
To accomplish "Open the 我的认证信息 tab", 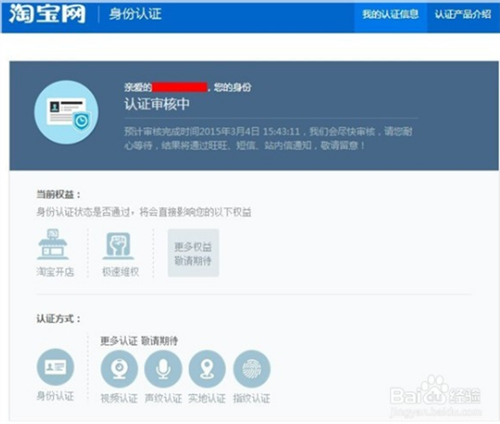I will tap(390, 14).
